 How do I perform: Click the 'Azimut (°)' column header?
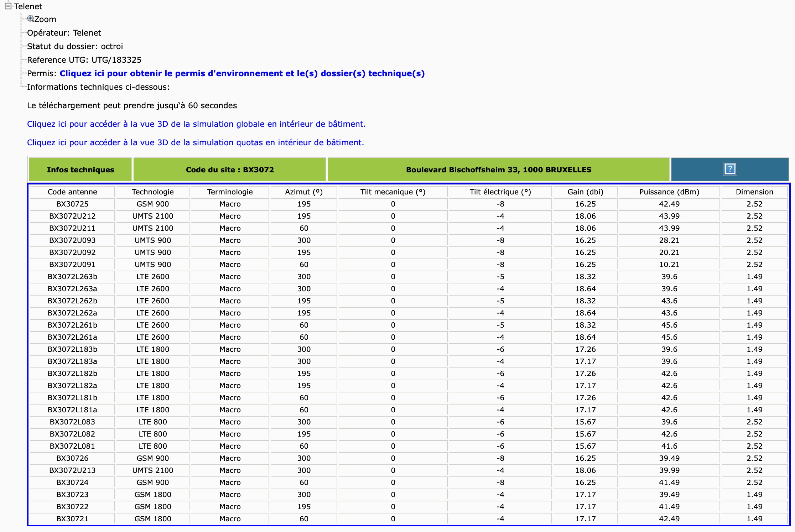coord(304,192)
